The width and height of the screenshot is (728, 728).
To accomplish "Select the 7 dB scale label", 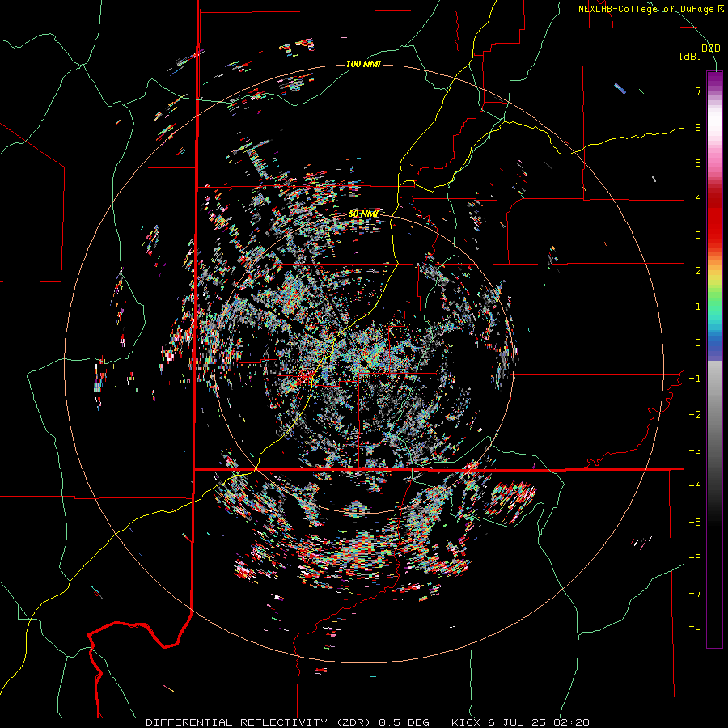I will [x=698, y=91].
